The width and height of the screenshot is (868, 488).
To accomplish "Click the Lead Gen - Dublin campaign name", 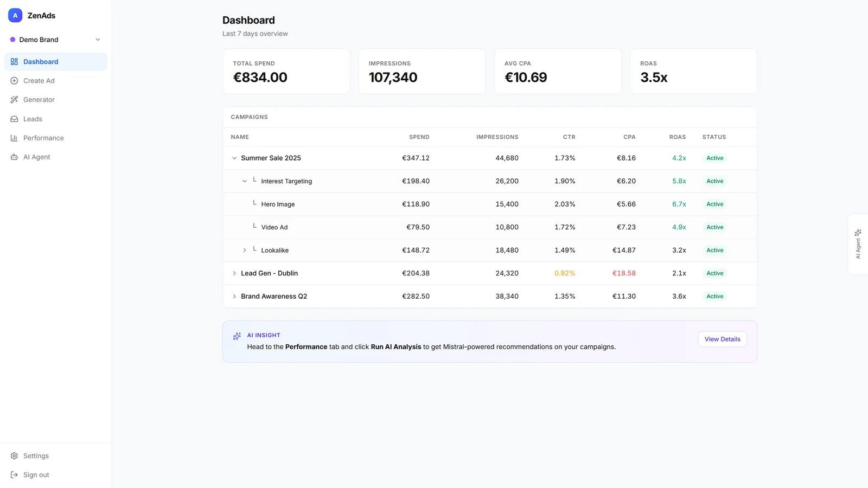I will (x=269, y=273).
